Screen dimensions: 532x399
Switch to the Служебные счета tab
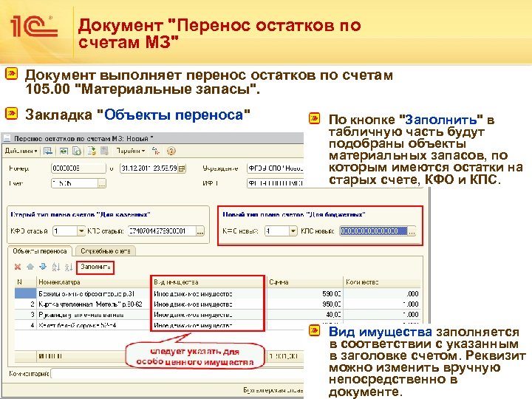pyautogui.click(x=106, y=251)
